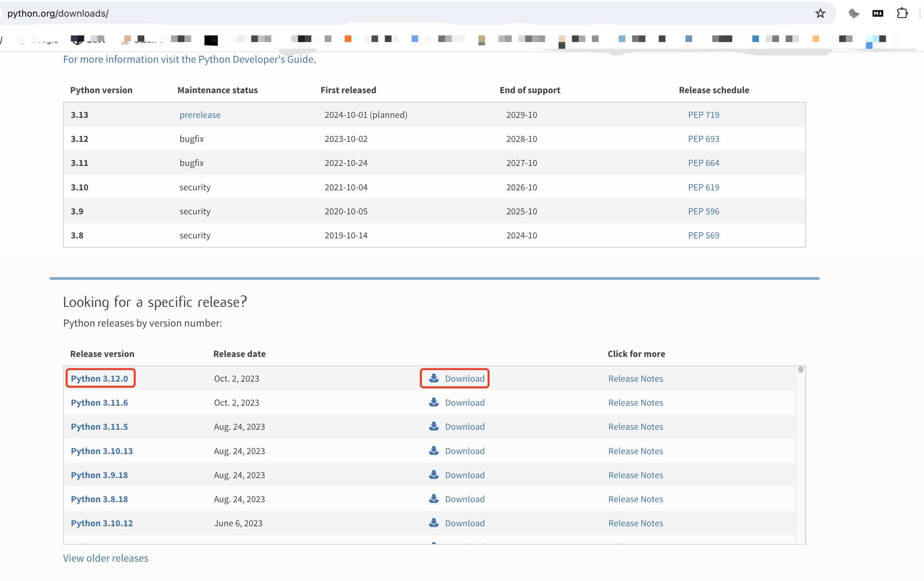Click download icon for Python 3.9.18
Screen dimensions: 924x581
click(434, 475)
